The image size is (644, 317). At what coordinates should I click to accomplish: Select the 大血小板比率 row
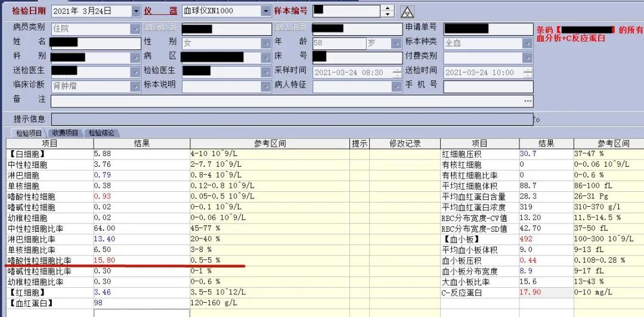[x=542, y=282]
